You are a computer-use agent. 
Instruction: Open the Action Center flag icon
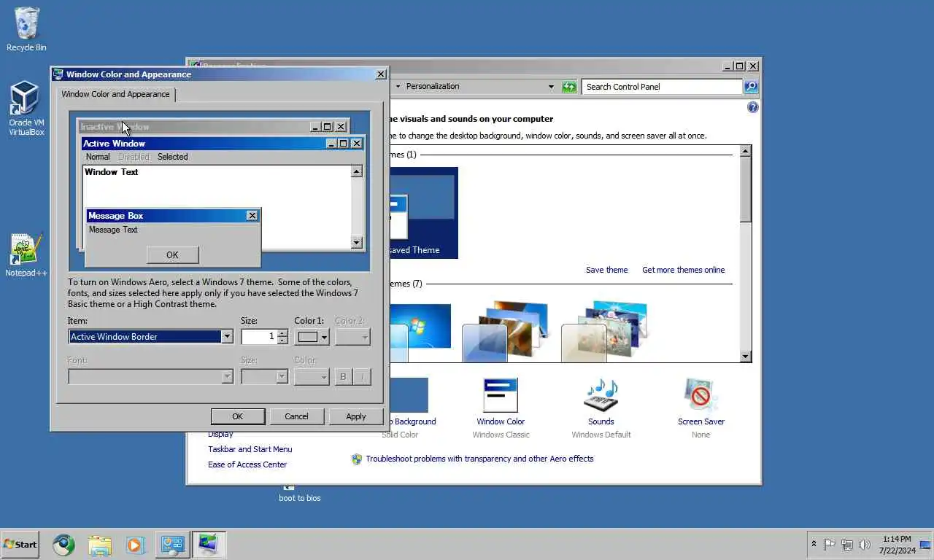[830, 544]
